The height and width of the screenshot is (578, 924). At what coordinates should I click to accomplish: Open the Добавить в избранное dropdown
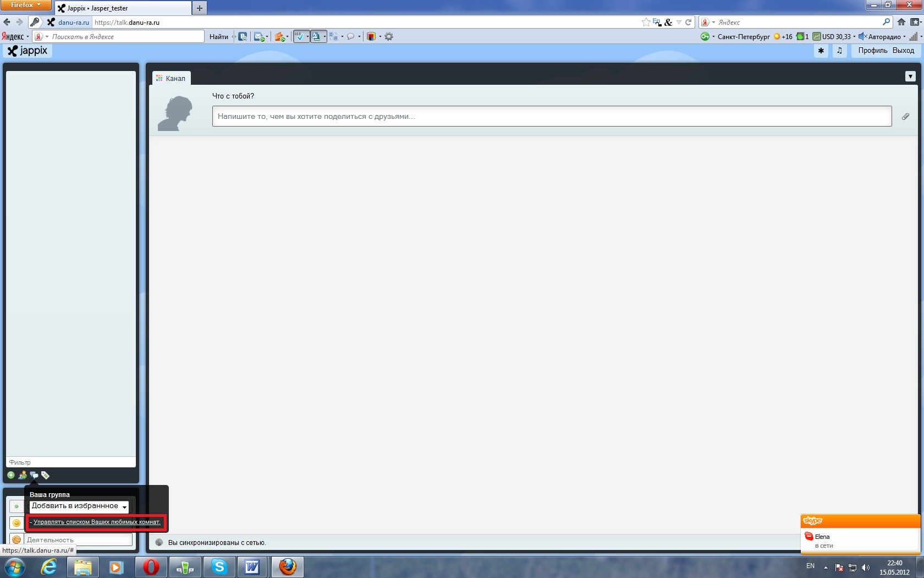point(79,506)
